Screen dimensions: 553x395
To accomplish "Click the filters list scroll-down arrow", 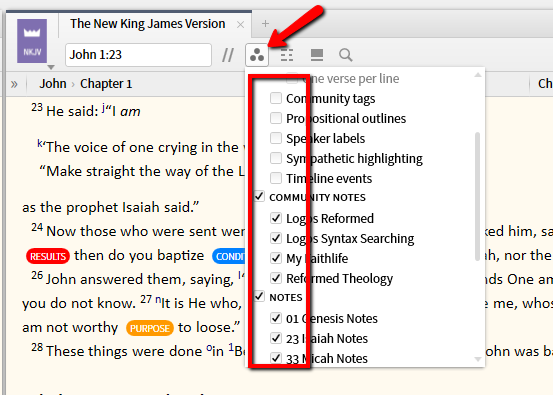I will click(x=478, y=359).
